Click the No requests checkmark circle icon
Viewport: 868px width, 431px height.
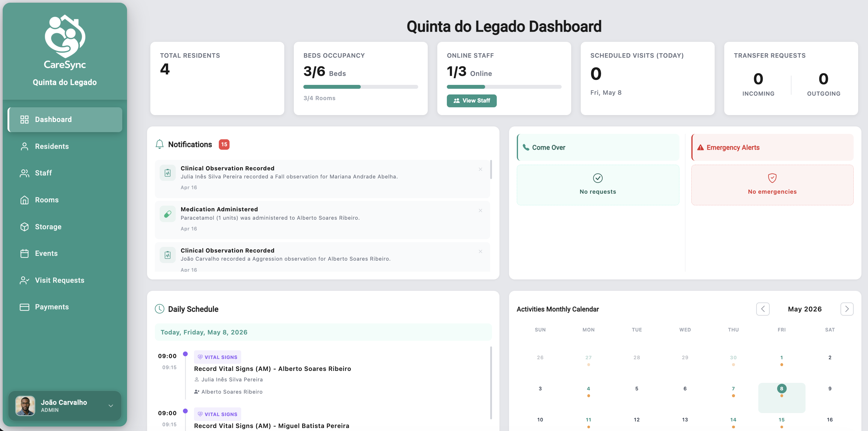tap(598, 178)
